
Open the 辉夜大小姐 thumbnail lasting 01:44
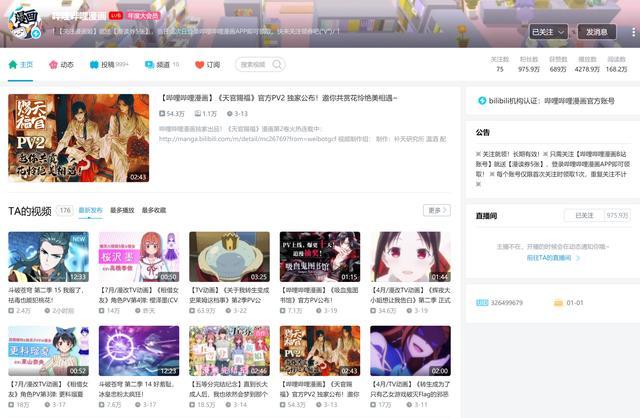411,257
